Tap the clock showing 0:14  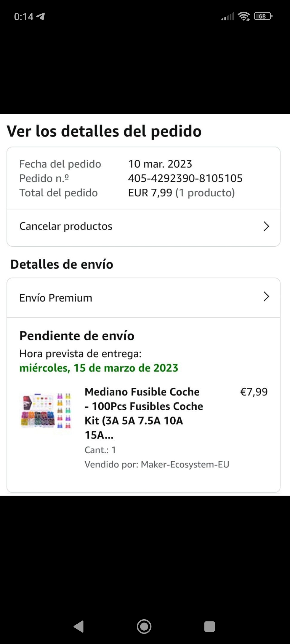[24, 17]
